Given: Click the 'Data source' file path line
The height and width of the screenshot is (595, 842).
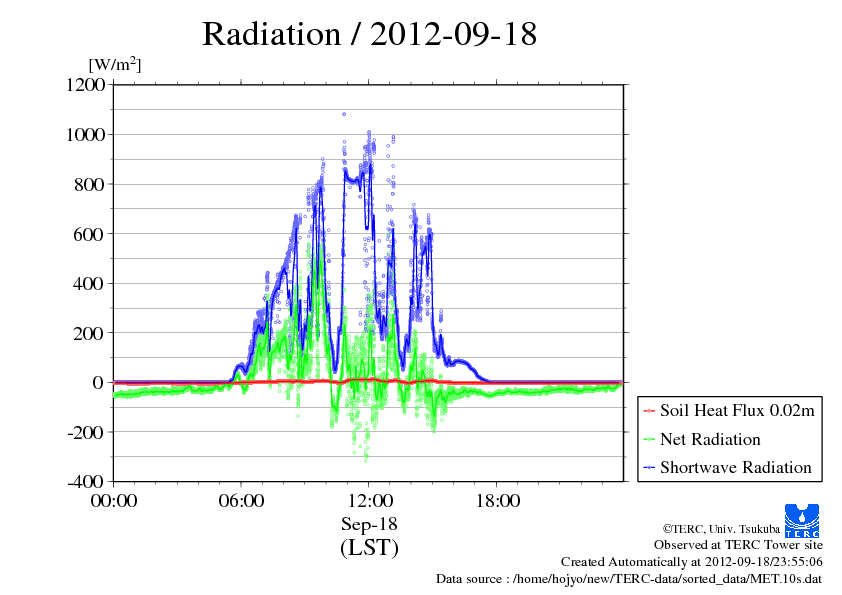Looking at the screenshot, I should coord(629,579).
